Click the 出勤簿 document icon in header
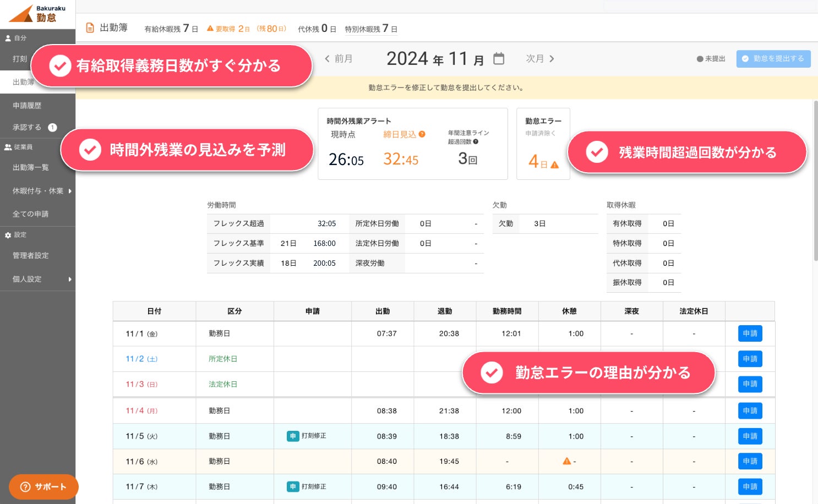This screenshot has height=504, width=818. point(90,28)
